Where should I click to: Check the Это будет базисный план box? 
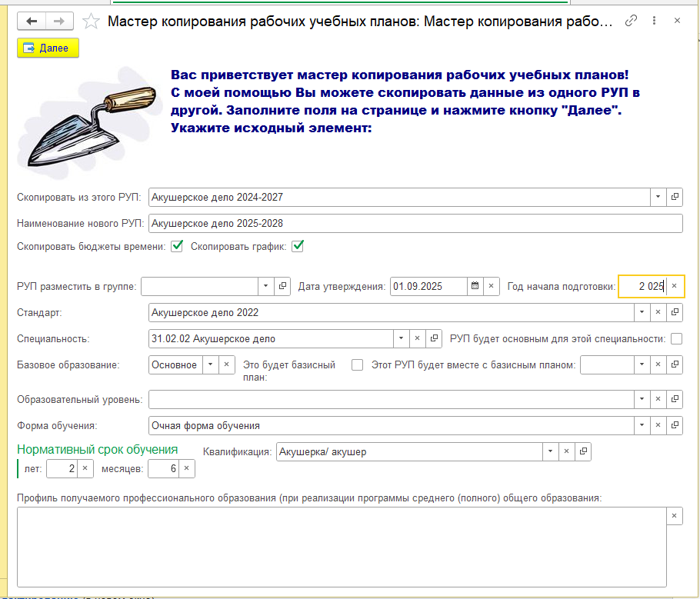pos(357,365)
